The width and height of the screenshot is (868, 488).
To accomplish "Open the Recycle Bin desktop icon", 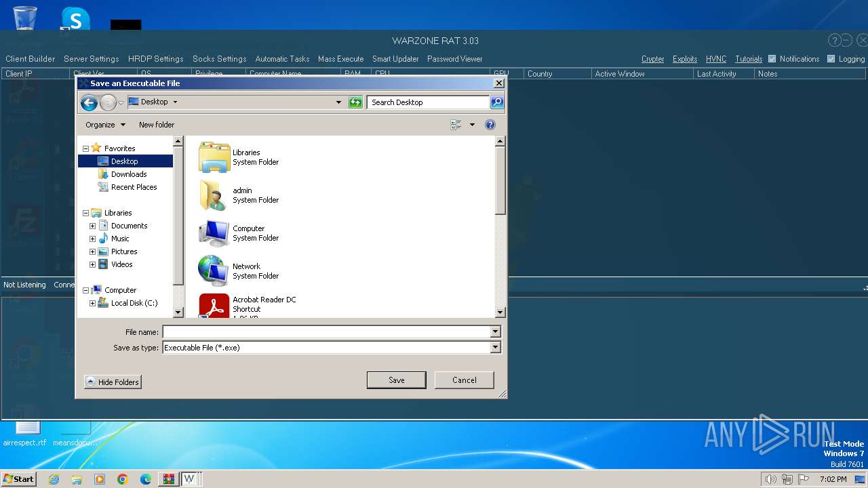I will pos(24,18).
